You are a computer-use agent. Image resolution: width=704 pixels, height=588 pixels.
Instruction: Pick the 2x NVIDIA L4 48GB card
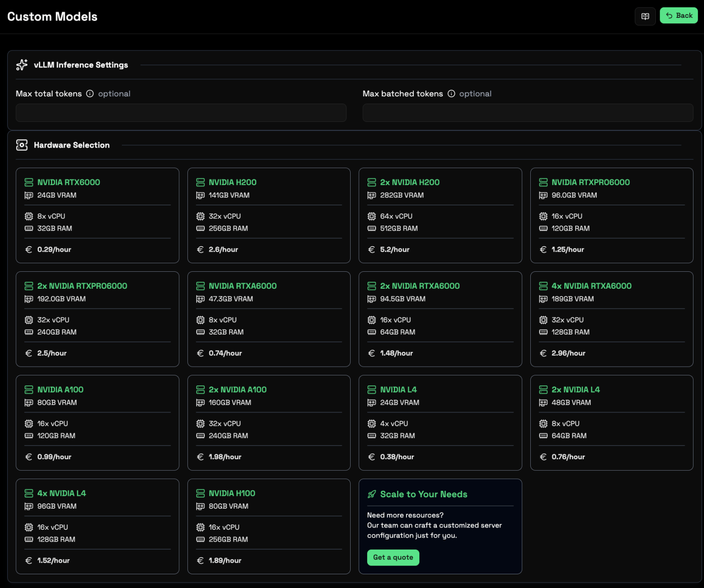click(x=612, y=423)
